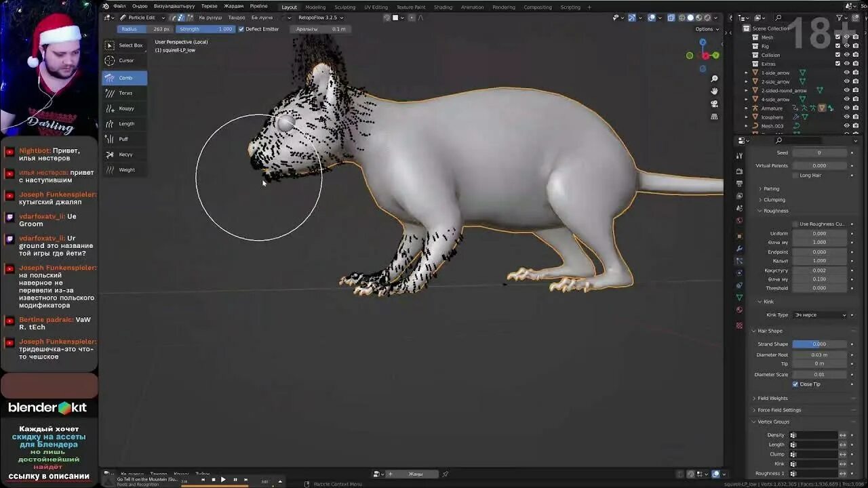
Task: Switch to the Modeling workspace tab
Action: tap(315, 7)
